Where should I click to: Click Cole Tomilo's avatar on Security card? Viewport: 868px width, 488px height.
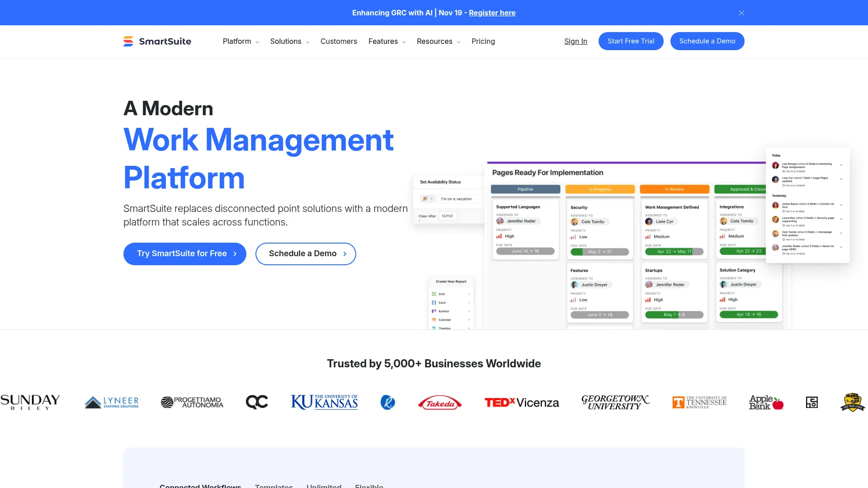[x=575, y=221]
